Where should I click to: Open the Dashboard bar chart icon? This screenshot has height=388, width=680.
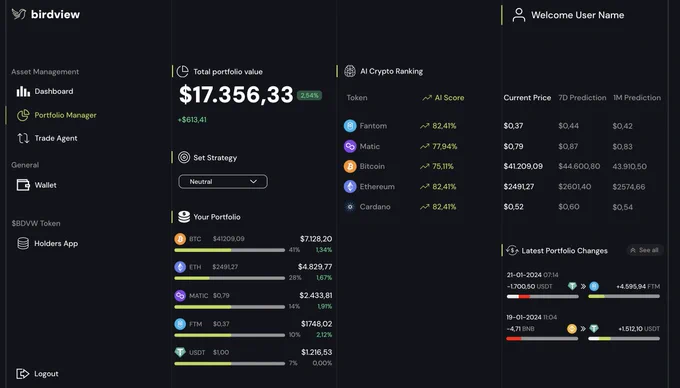coord(23,91)
